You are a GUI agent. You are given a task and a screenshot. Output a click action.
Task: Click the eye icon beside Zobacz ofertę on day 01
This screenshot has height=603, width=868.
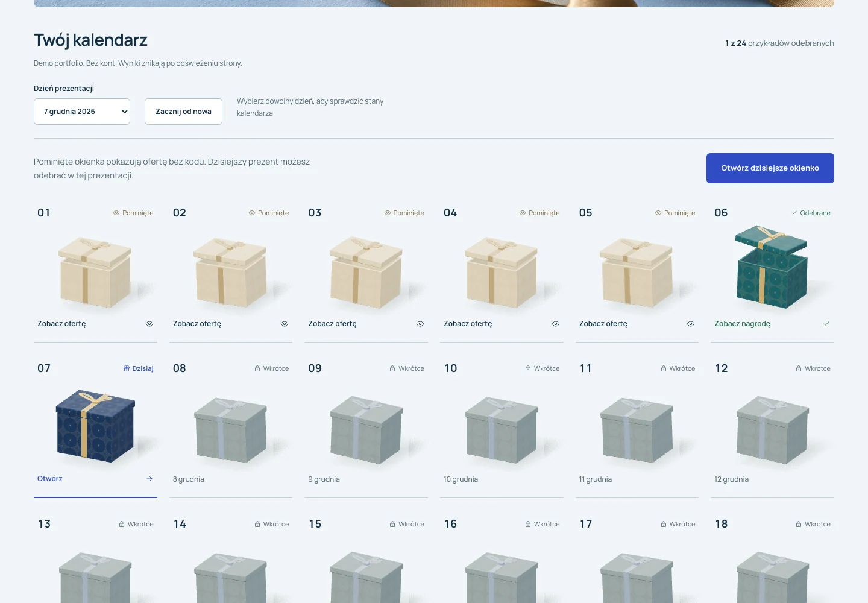(x=149, y=324)
